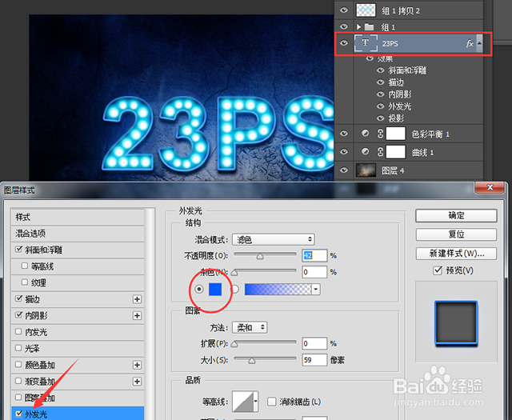
Task: Hide the 投影 effect in layers panel
Action: [x=381, y=118]
